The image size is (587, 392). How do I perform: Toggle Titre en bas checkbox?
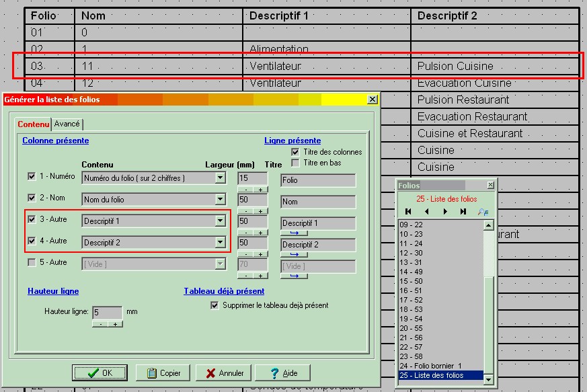295,163
